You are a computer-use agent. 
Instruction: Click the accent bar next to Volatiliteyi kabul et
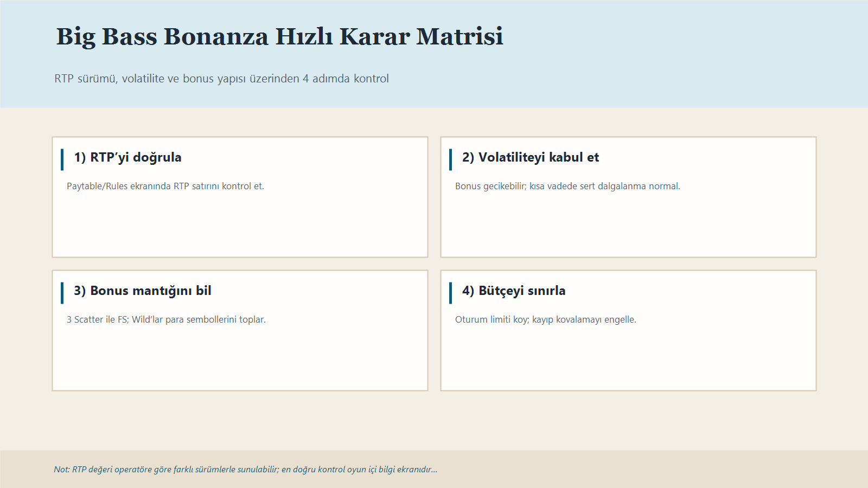point(451,158)
